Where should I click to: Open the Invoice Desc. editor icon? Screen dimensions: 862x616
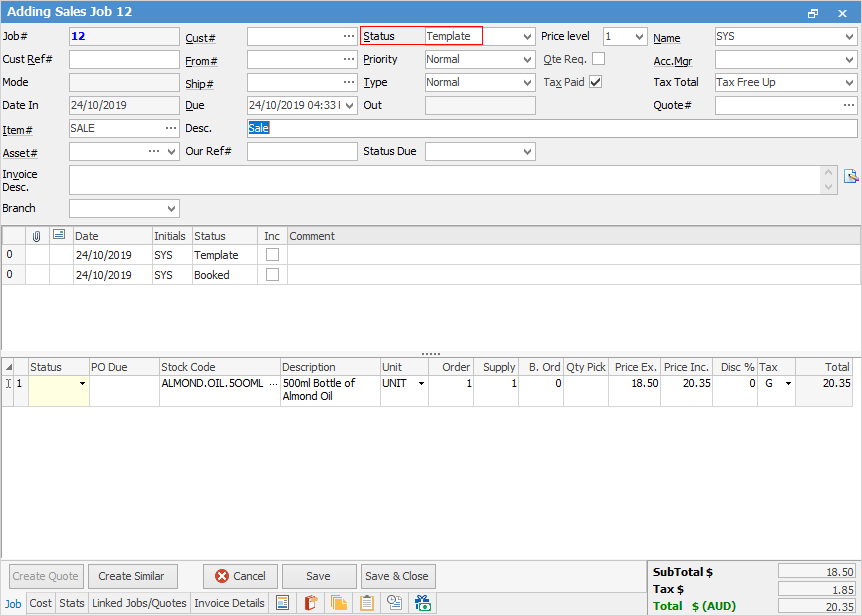(x=851, y=176)
